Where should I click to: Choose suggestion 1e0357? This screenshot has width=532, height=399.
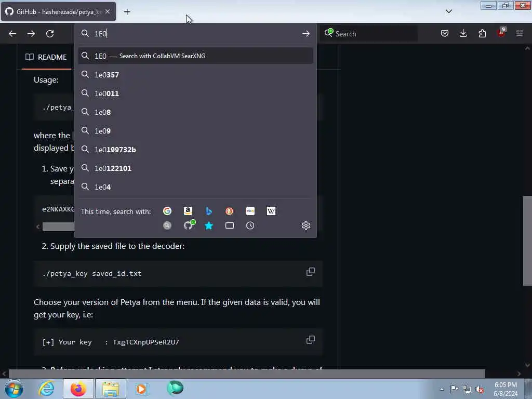point(195,75)
